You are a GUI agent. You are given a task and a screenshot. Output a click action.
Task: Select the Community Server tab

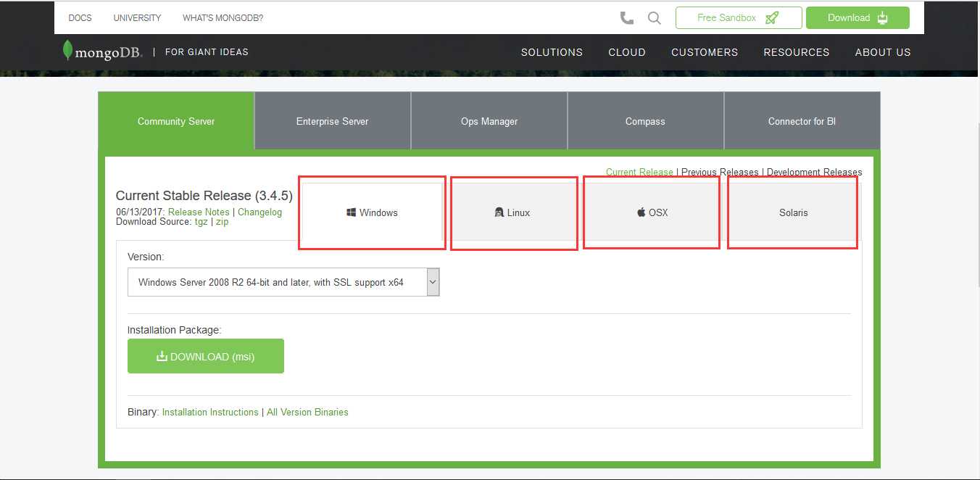(x=176, y=121)
